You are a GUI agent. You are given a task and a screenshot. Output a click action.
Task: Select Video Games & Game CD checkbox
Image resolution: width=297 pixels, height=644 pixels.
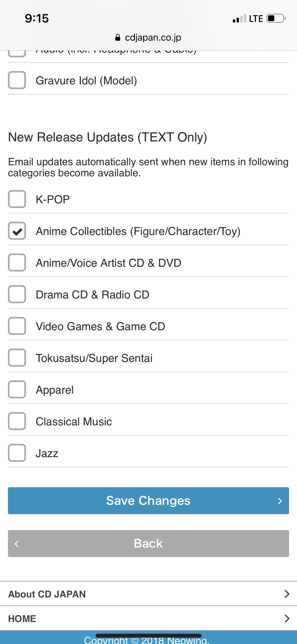click(x=17, y=326)
